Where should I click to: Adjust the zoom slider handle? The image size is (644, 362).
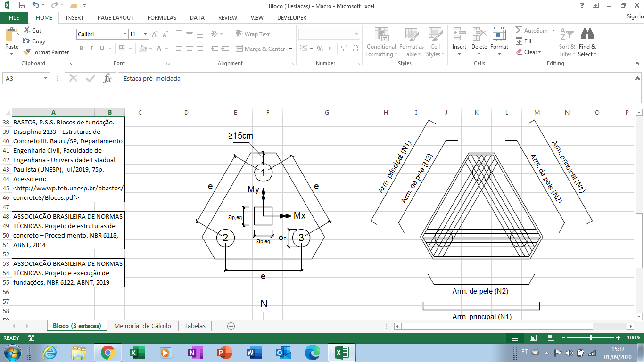(591, 338)
